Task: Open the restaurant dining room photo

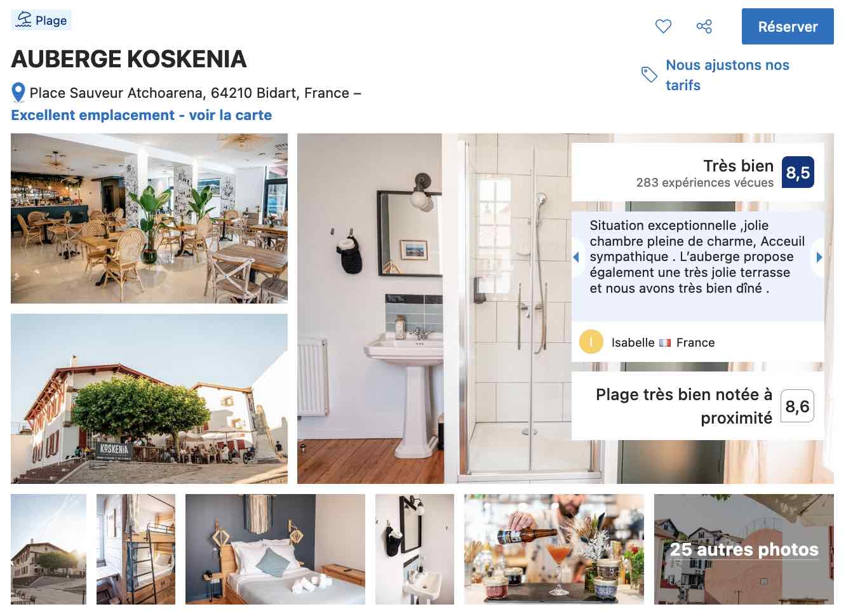Action: click(x=149, y=218)
